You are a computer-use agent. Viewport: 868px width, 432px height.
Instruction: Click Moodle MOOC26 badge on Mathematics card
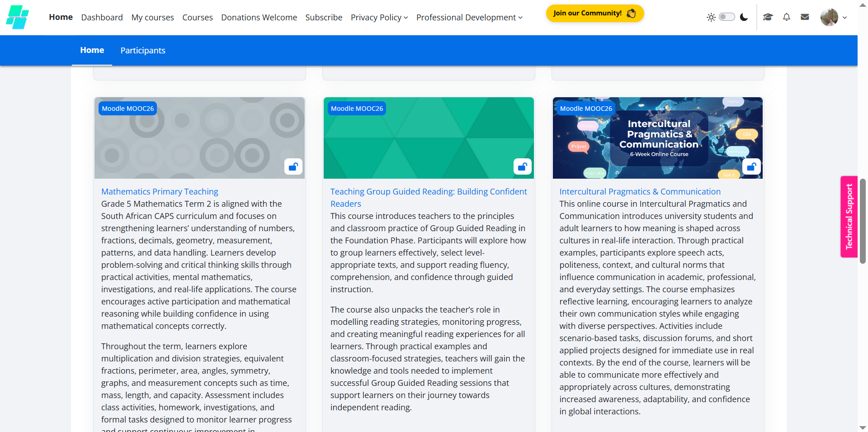coord(128,109)
